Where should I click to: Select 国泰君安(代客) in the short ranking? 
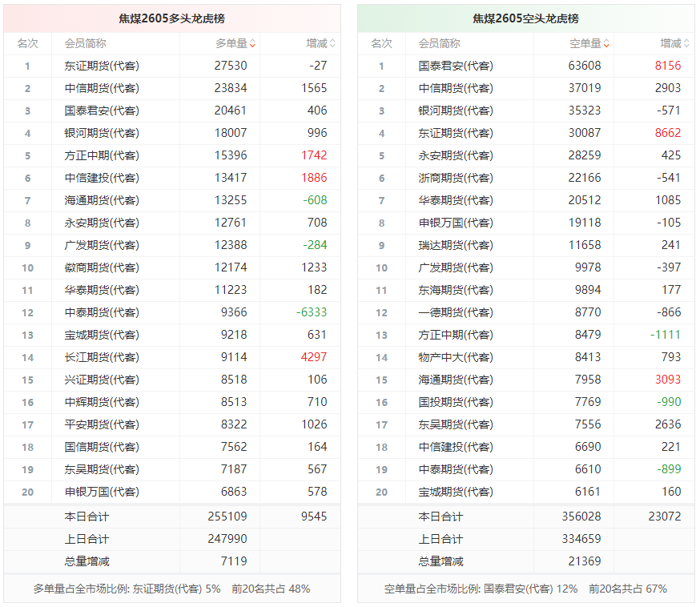456,66
